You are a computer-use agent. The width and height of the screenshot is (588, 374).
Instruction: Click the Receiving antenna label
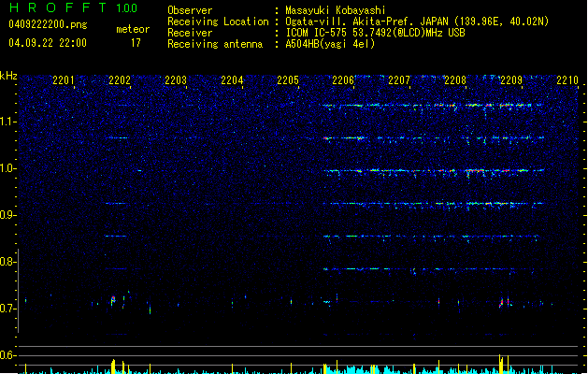click(x=215, y=44)
